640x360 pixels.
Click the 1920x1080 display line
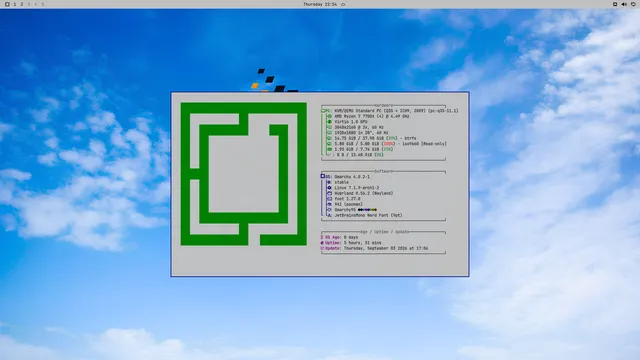(361, 133)
